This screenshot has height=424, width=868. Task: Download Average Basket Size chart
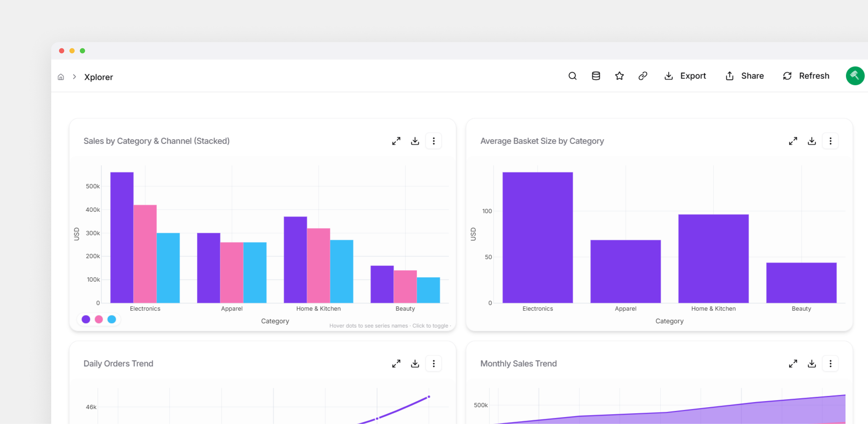pos(811,141)
